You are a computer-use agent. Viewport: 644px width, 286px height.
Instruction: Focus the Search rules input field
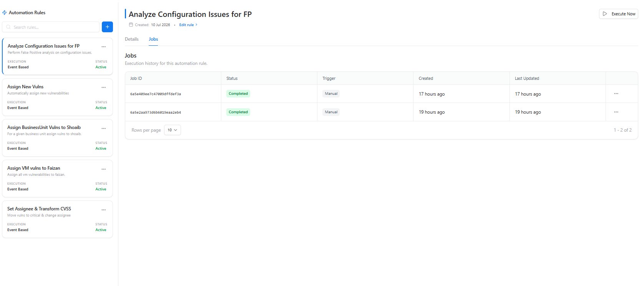[51, 27]
